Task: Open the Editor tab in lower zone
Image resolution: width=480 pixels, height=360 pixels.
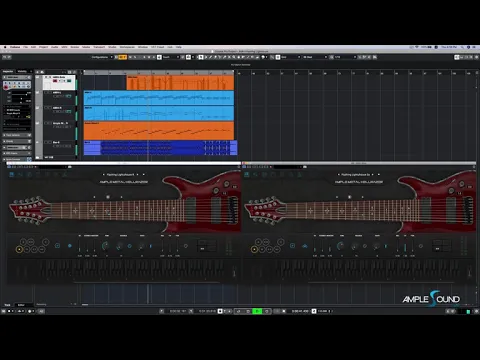Action: tap(21, 305)
